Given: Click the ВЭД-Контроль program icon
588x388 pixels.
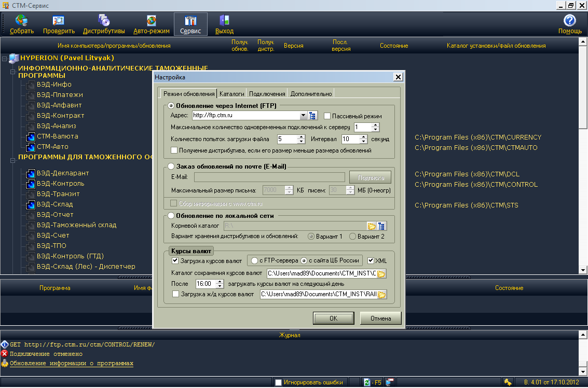Looking at the screenshot, I should 31,184.
